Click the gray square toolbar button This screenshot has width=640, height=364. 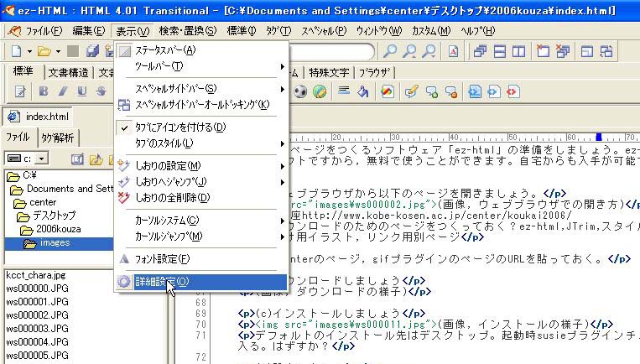(73, 51)
